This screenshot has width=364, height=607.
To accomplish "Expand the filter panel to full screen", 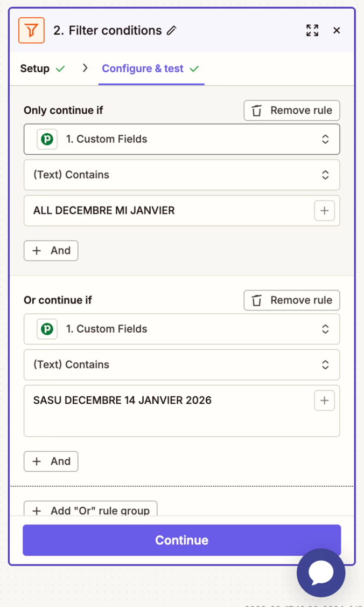I will pyautogui.click(x=312, y=30).
